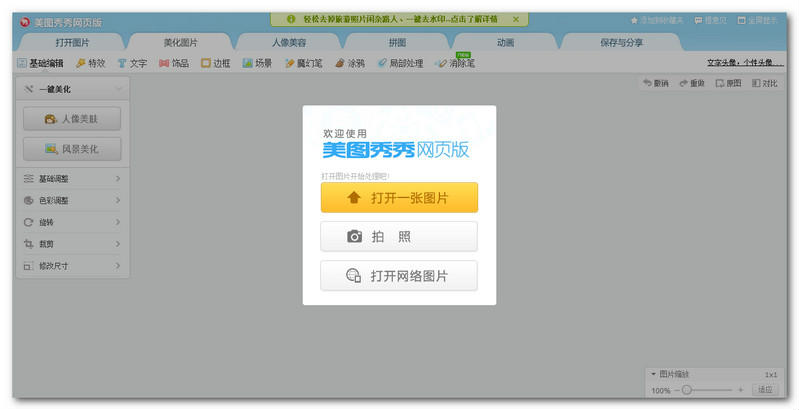Expand the 修改尺寸 resize row
Image resolution: width=799 pixels, height=410 pixels.
pyautogui.click(x=72, y=266)
